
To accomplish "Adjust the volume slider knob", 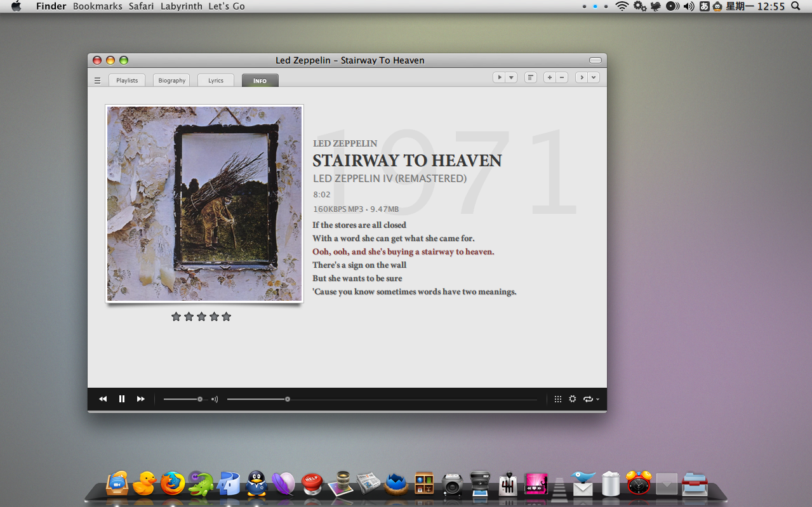I will tap(200, 399).
